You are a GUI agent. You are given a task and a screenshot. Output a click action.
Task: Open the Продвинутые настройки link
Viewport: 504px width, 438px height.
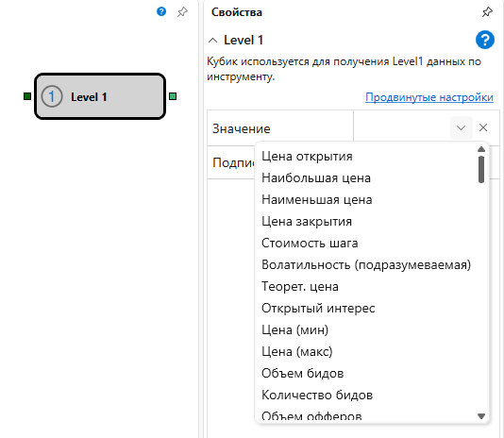click(x=429, y=97)
